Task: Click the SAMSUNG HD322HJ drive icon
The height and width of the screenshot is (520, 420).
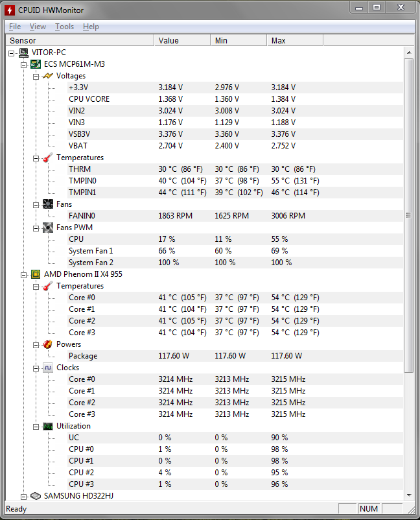Action: (36, 496)
